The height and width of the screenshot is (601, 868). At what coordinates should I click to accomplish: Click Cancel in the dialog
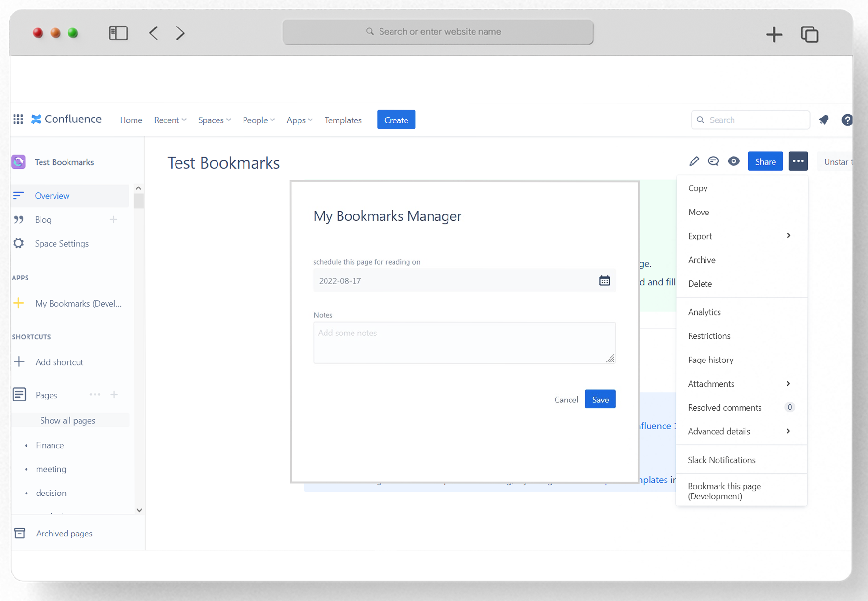566,400
